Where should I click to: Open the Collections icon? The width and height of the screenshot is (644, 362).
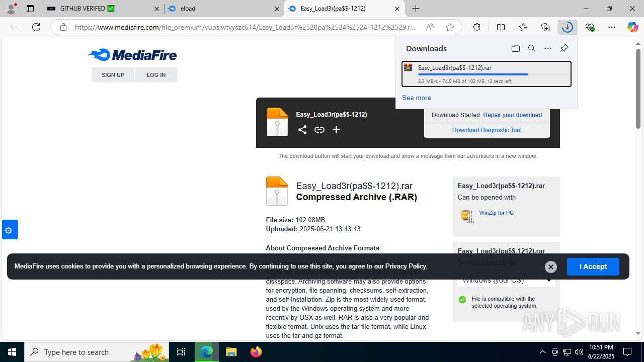point(545,27)
